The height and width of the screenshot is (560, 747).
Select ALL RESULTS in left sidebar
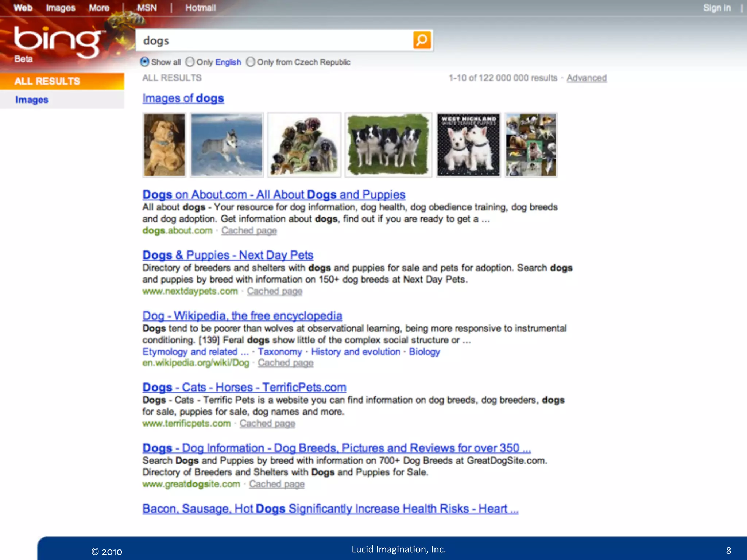47,81
